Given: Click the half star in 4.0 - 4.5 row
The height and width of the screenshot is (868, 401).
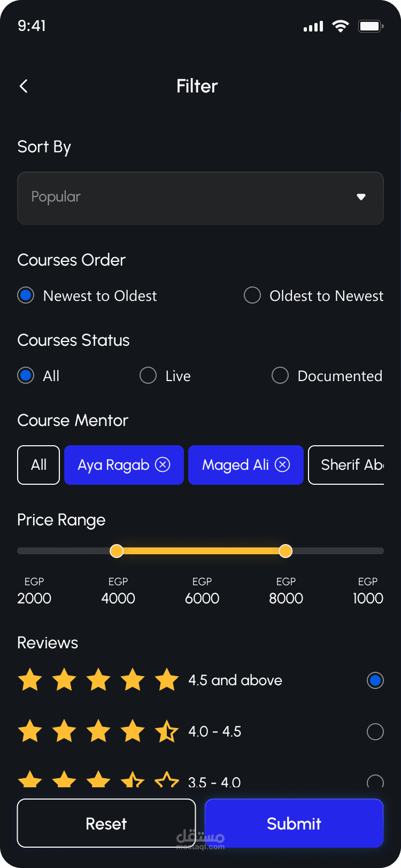Looking at the screenshot, I should 167,731.
